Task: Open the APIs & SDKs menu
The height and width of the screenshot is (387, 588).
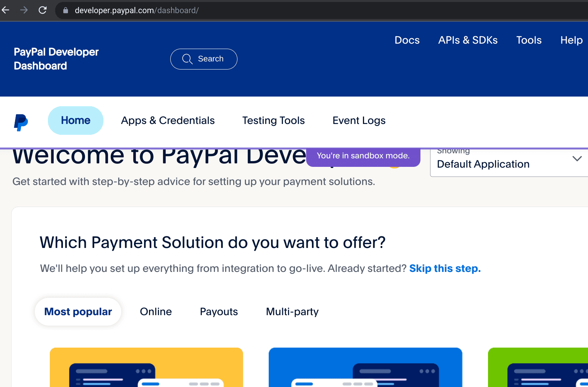Action: (x=468, y=40)
